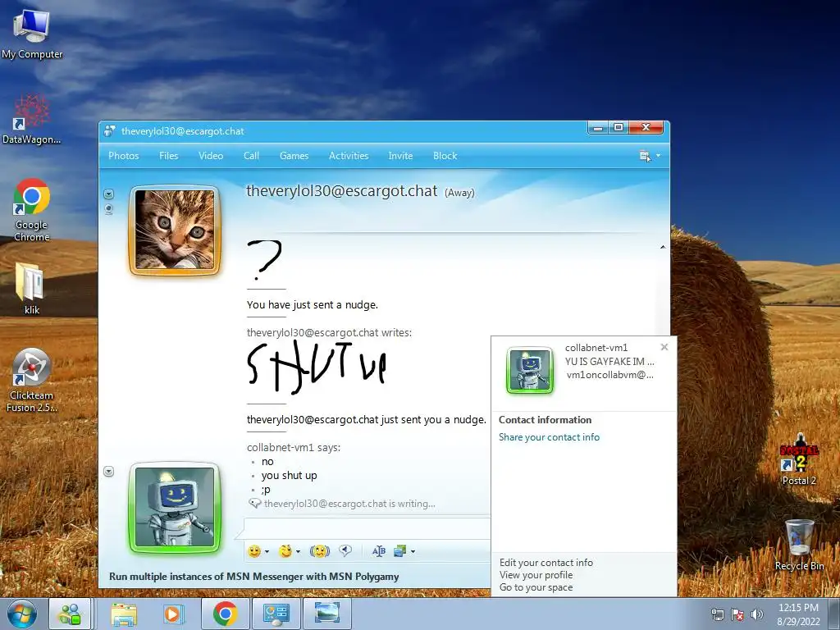Viewport: 840px width, 630px height.
Task: Start a voice clip with the speech-bubble icon
Action: [x=345, y=550]
